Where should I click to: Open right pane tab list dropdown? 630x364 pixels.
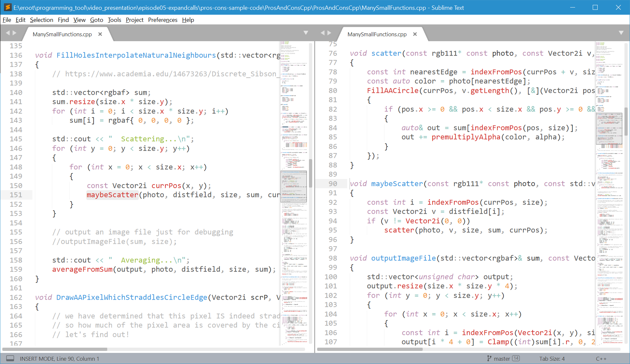(621, 33)
